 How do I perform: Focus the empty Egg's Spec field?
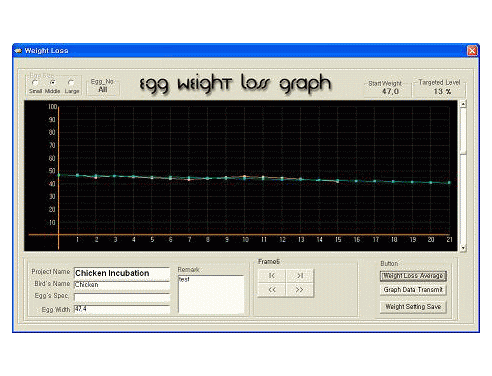tap(122, 297)
